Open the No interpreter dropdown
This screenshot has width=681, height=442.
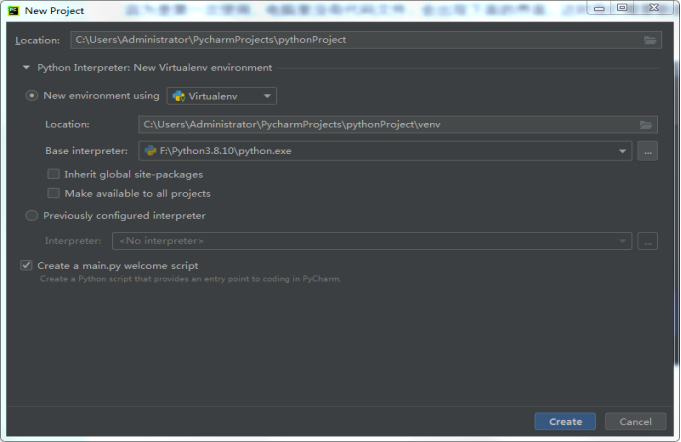point(372,241)
